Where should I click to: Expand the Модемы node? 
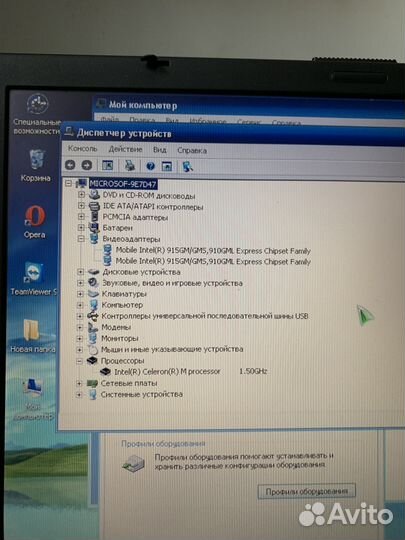(80, 327)
